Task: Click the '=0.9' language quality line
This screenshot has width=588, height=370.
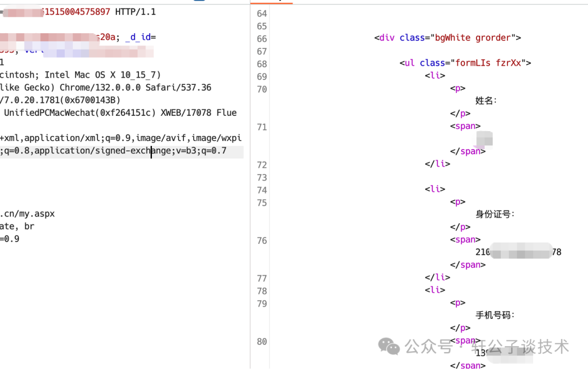Action: tap(10, 239)
